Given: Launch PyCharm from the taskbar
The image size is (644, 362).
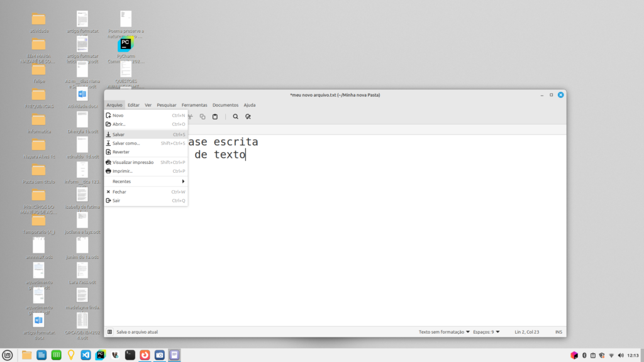Looking at the screenshot, I should pyautogui.click(x=100, y=355).
